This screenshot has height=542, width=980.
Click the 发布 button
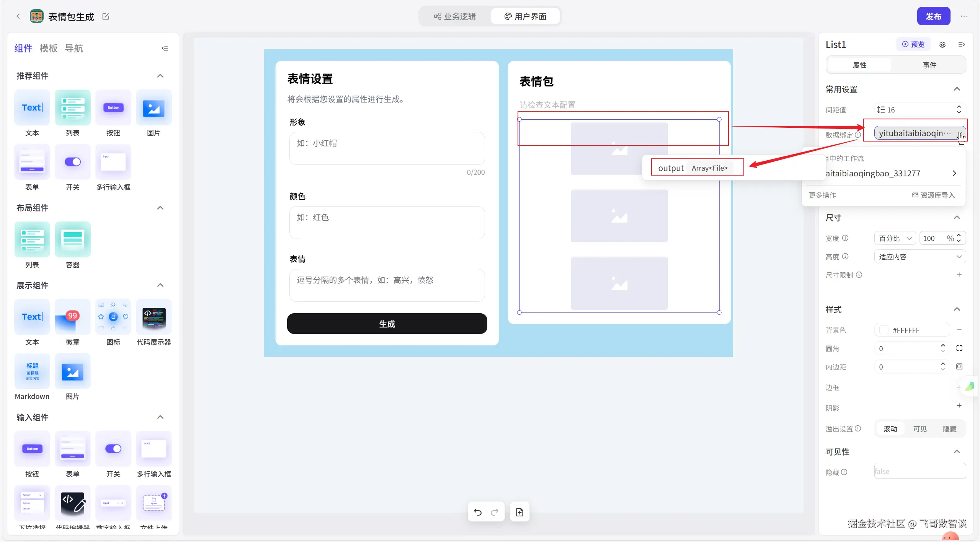point(933,16)
